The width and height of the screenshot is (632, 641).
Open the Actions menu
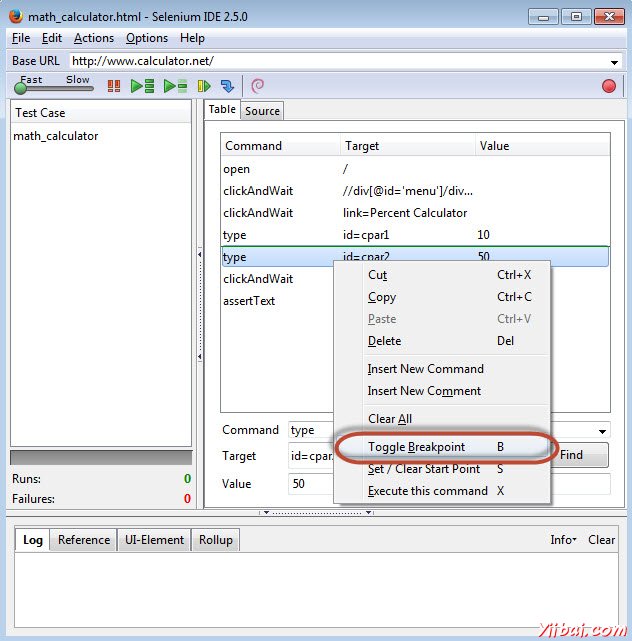click(94, 38)
